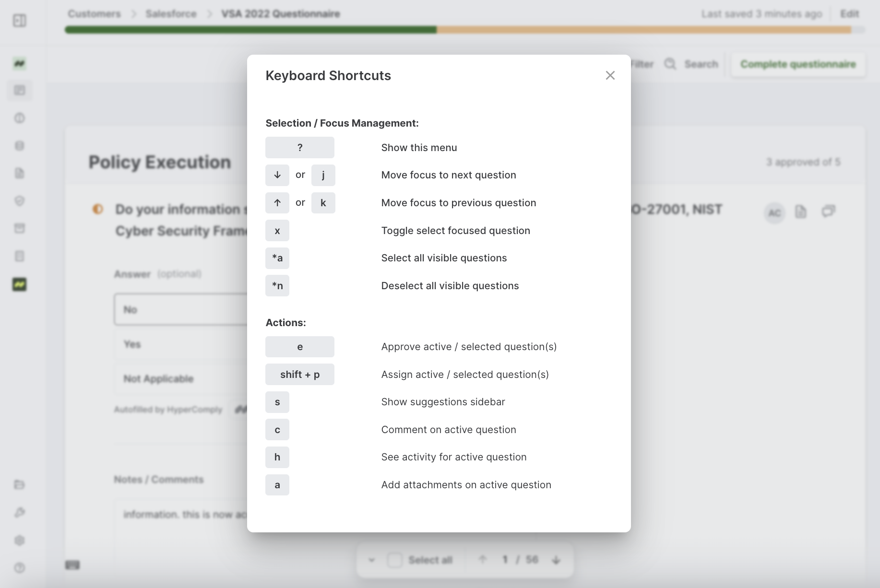This screenshot has width=880, height=588.
Task: Click the down arrow key badge
Action: click(277, 175)
